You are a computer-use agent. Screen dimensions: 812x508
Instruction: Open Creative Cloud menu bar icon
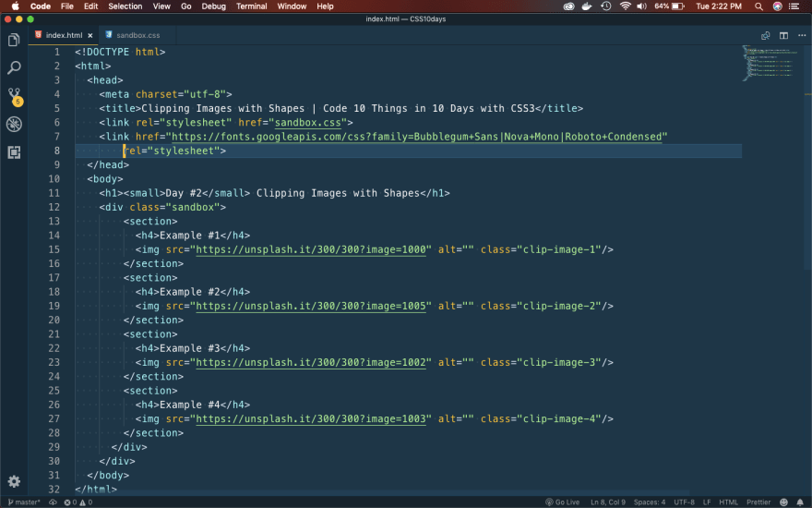[x=568, y=6]
